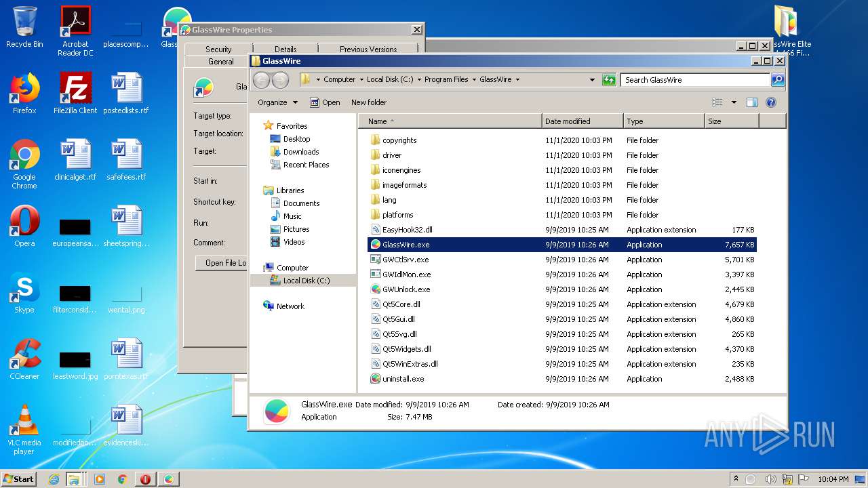Screen dimensions: 868x488
Task: Select GlassWire.exe icon in file list
Action: pos(376,245)
